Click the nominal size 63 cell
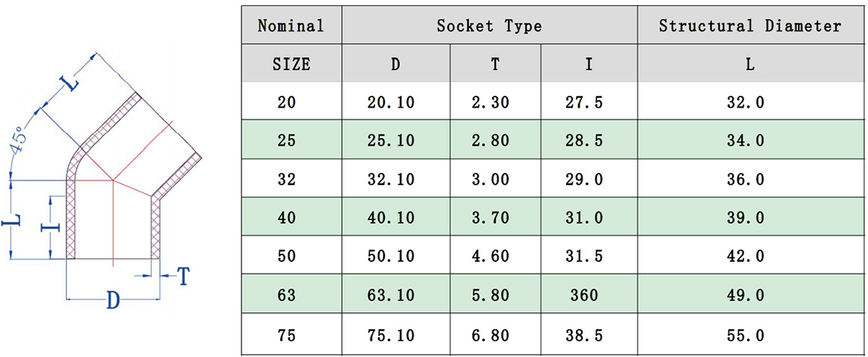 click(x=287, y=295)
